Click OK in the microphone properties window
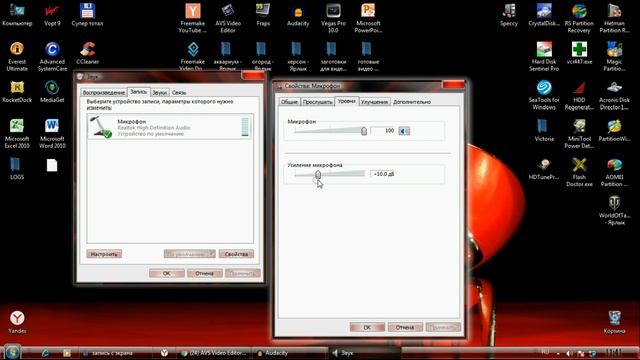This screenshot has height=360, width=640. (367, 327)
